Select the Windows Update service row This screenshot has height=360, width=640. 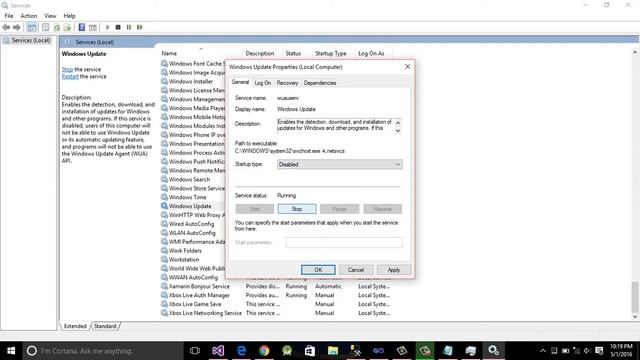pos(190,206)
